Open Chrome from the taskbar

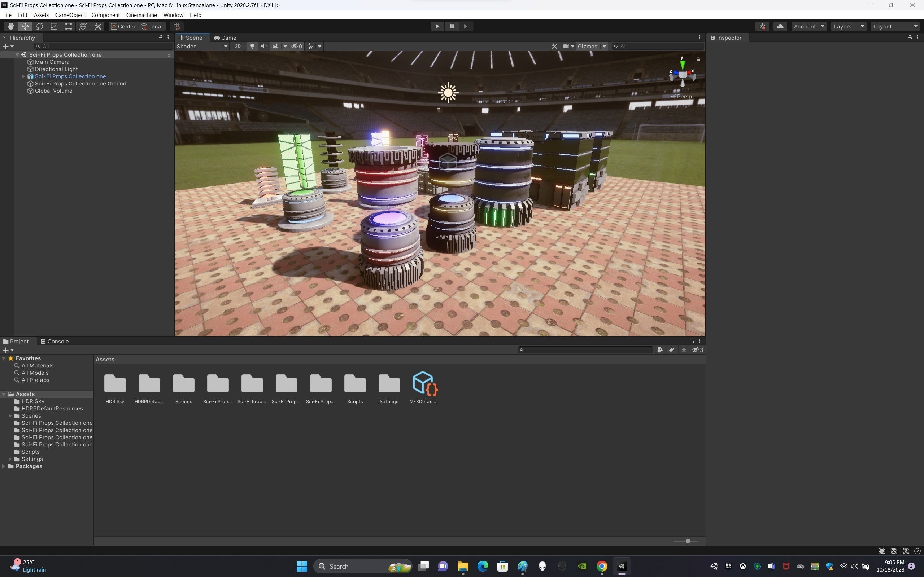[602, 566]
